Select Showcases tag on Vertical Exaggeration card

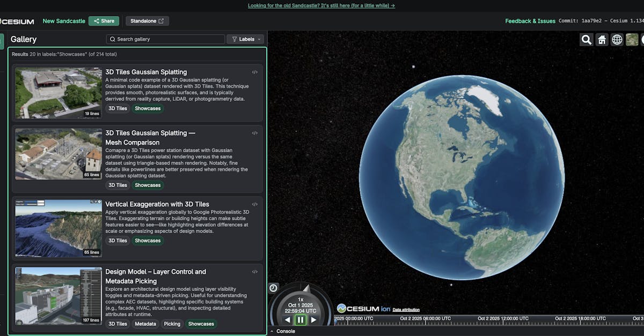148,241
